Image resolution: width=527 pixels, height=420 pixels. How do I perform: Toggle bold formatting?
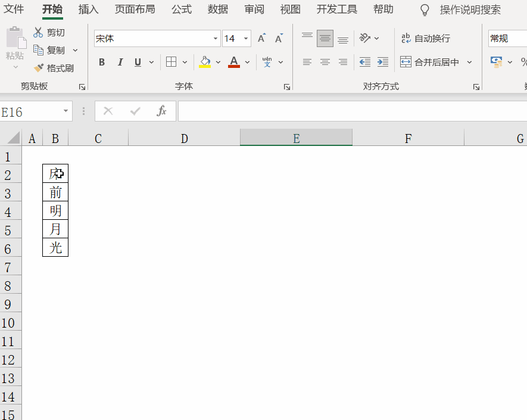[102, 62]
